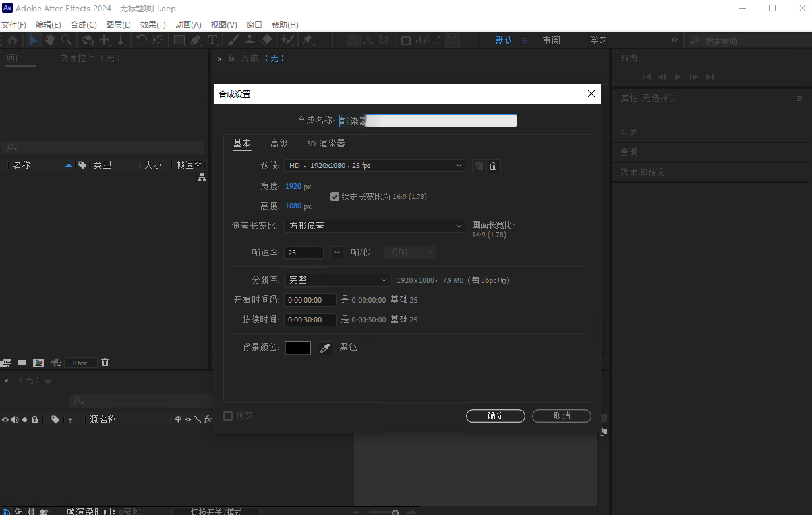Select the Rectangle shape tool

point(179,40)
